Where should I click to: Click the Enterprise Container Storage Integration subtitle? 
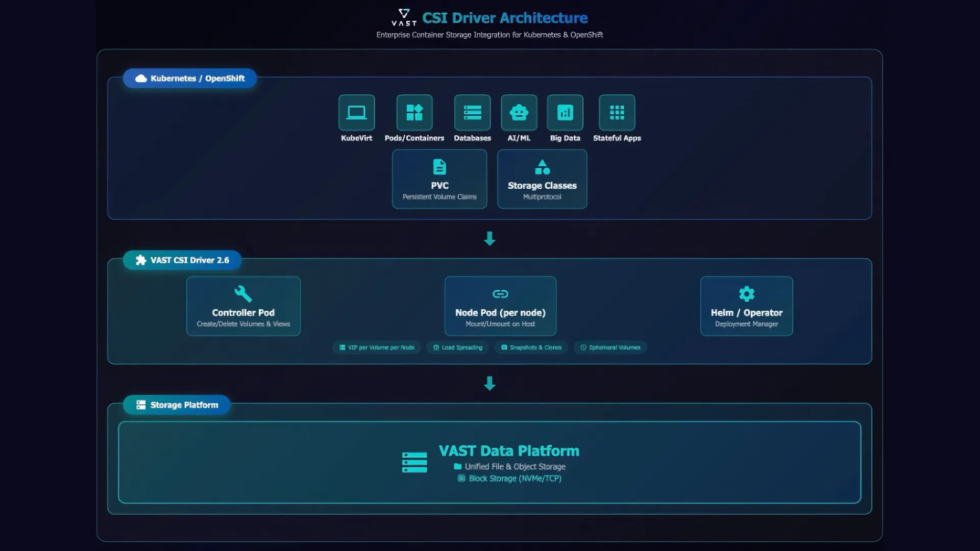489,35
